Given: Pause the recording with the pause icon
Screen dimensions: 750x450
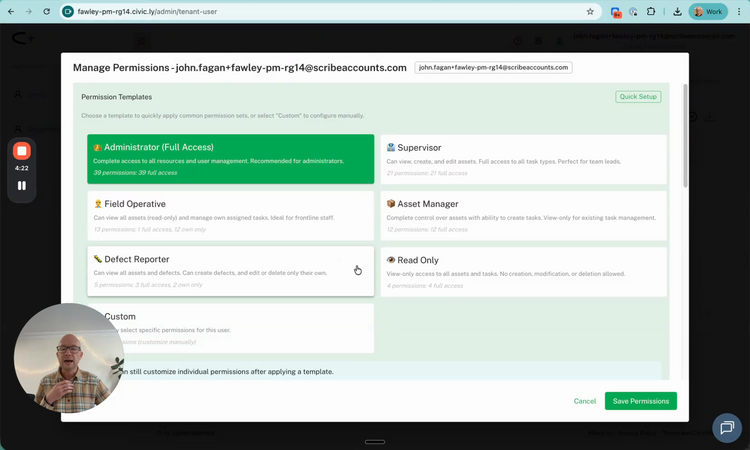Looking at the screenshot, I should (x=22, y=186).
